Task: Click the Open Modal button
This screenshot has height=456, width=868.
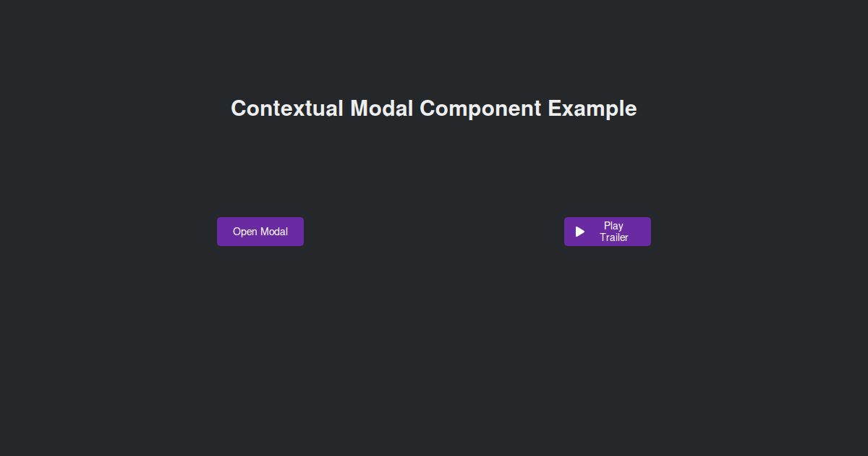Action: pos(260,232)
